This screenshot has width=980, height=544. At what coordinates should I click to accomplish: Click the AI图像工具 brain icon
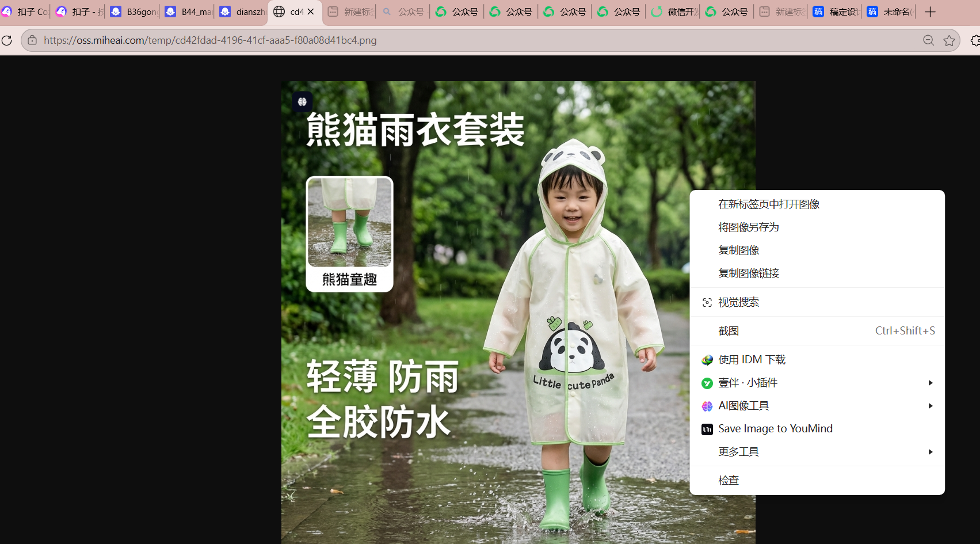tap(706, 405)
